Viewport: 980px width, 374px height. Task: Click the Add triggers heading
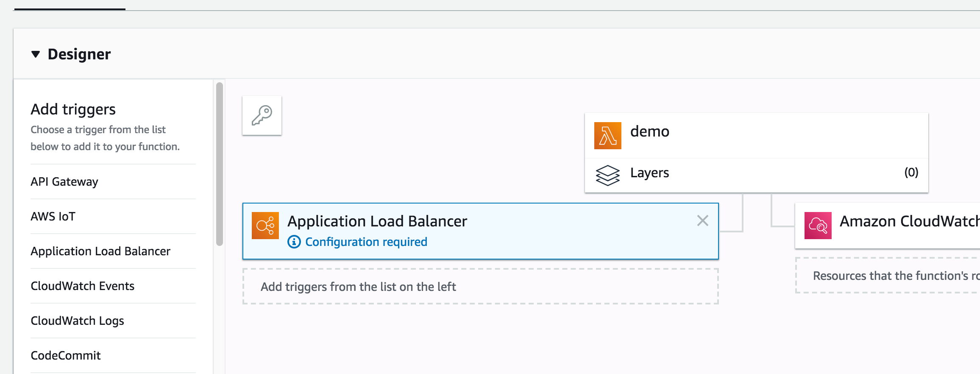[73, 109]
